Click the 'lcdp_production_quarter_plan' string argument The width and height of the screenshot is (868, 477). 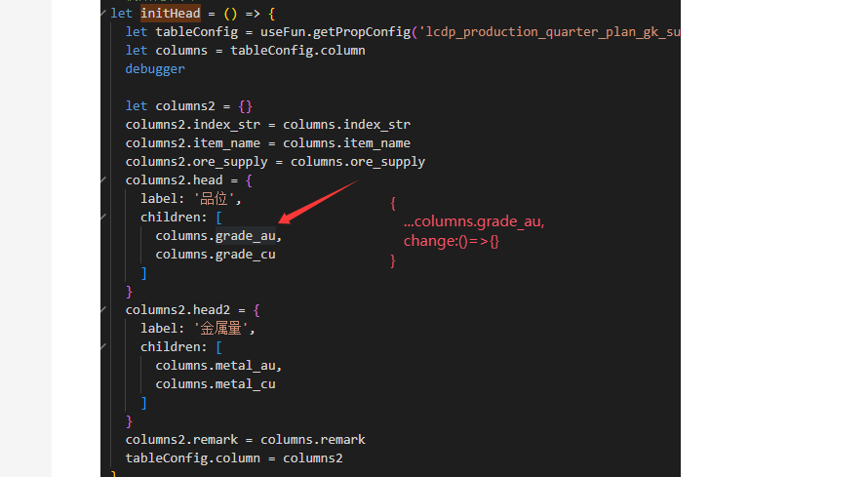point(548,32)
